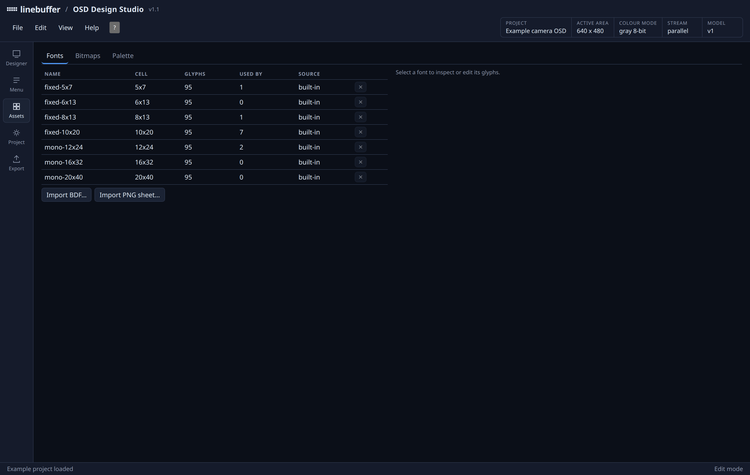Open the File menu
Viewport: 750px width, 475px height.
[x=18, y=28]
